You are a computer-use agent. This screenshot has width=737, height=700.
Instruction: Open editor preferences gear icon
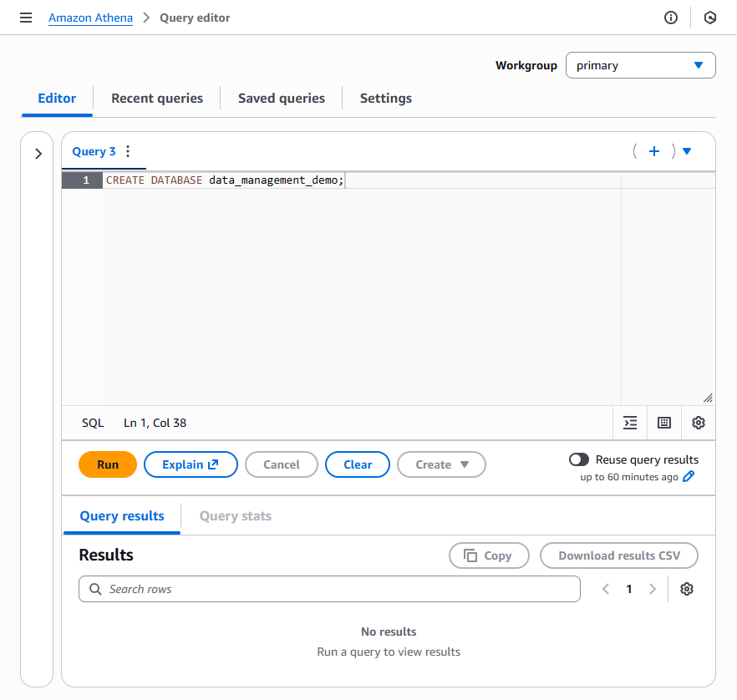point(699,423)
